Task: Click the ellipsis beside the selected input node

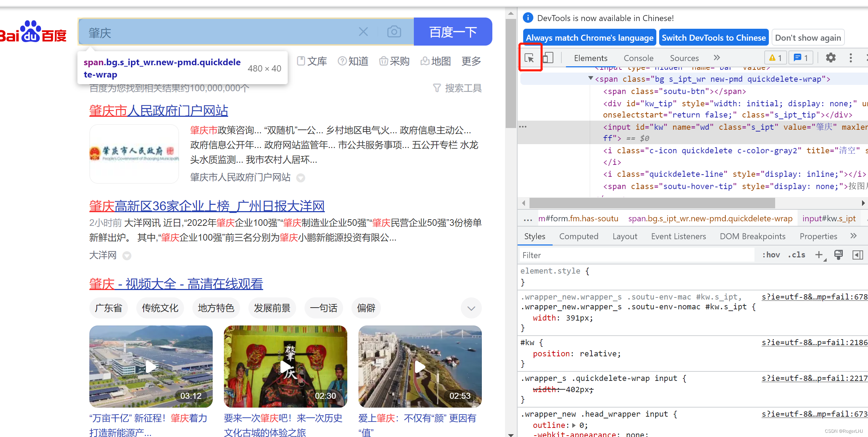Action: 523,127
